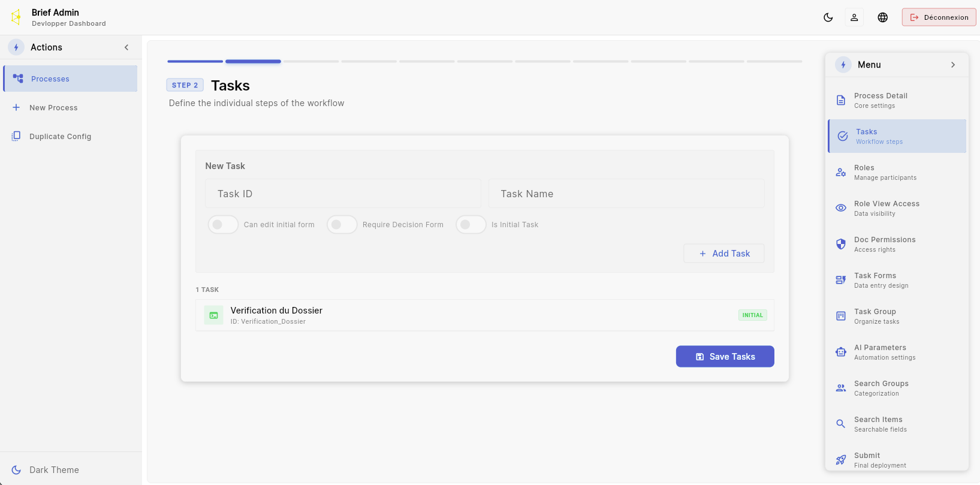Click the second highlighted progress segment

point(253,61)
